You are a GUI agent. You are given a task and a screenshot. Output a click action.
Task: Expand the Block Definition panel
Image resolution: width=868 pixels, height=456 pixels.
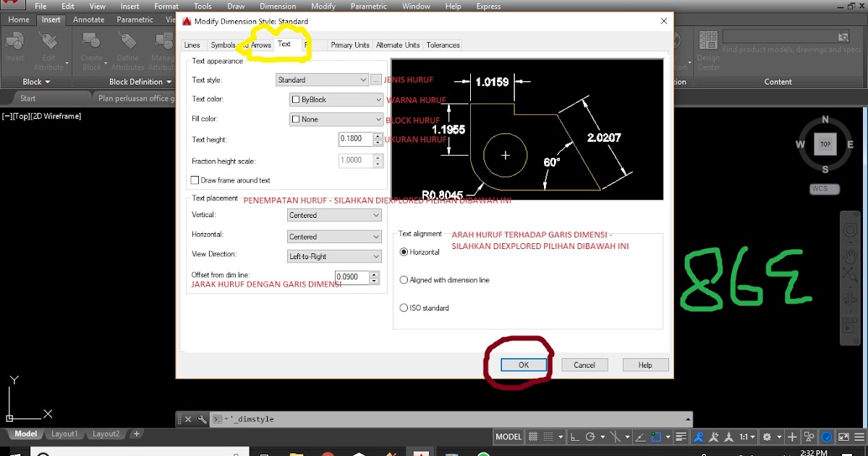click(169, 82)
